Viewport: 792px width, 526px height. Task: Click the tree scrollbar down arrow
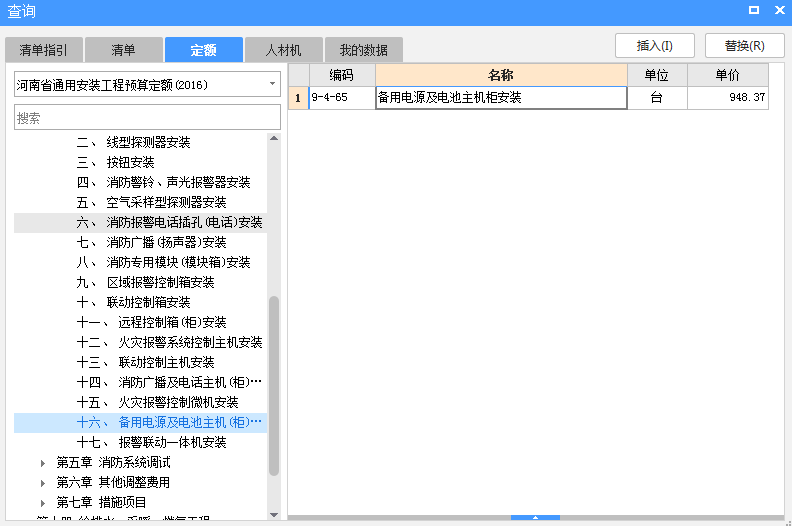(x=274, y=515)
